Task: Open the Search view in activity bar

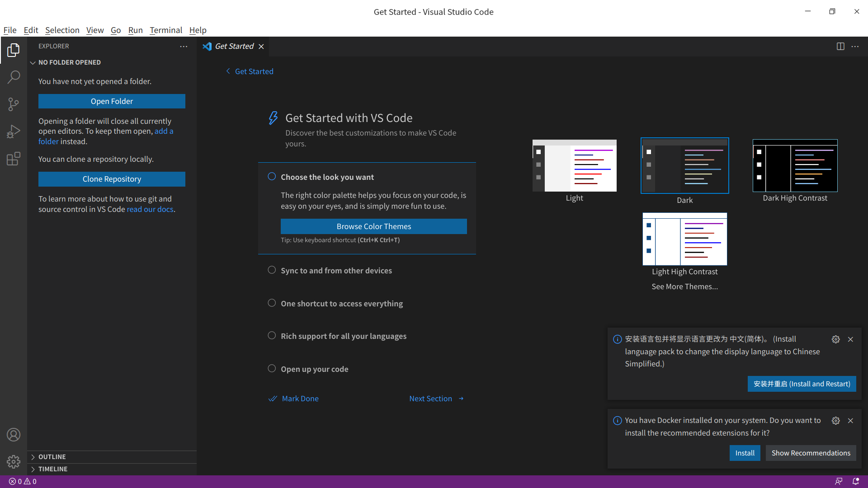Action: point(14,77)
